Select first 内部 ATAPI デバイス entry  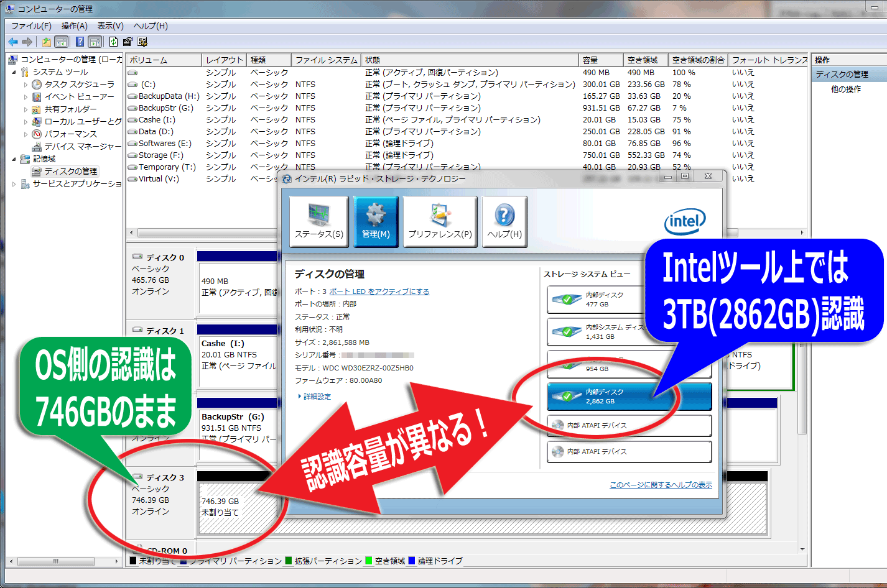[x=629, y=426]
